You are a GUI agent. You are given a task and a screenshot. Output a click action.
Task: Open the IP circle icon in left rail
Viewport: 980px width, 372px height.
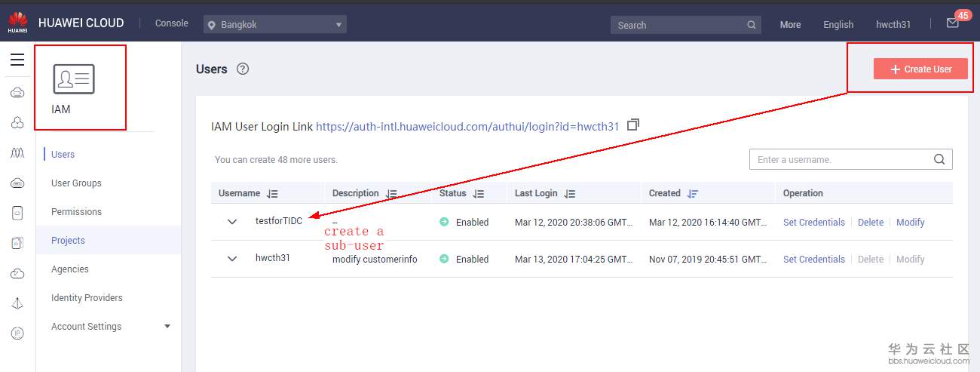tap(17, 334)
